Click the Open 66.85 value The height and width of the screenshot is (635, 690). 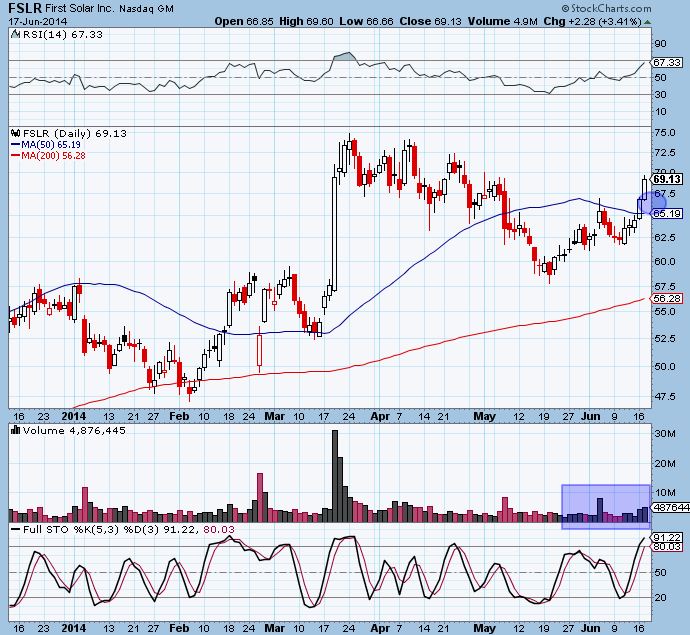(244, 21)
